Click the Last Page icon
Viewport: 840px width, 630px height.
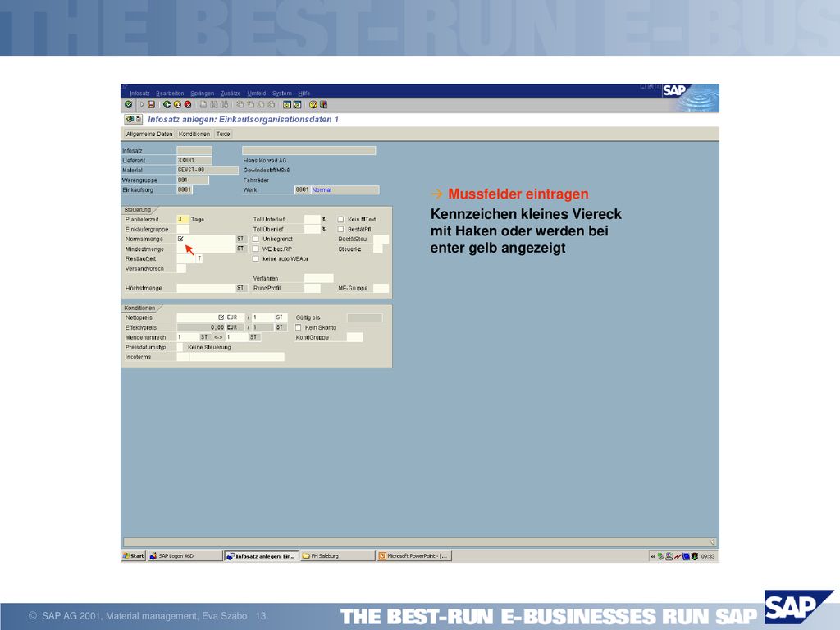pos(271,104)
